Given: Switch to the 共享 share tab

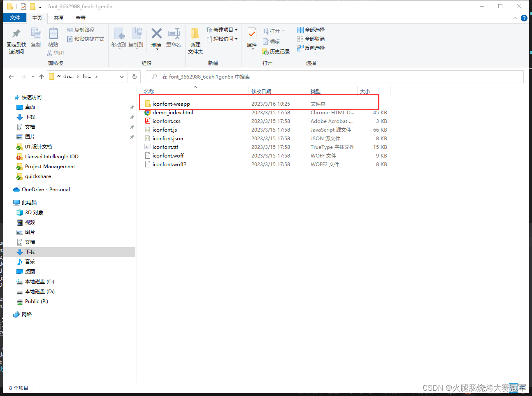Looking at the screenshot, I should [x=59, y=18].
